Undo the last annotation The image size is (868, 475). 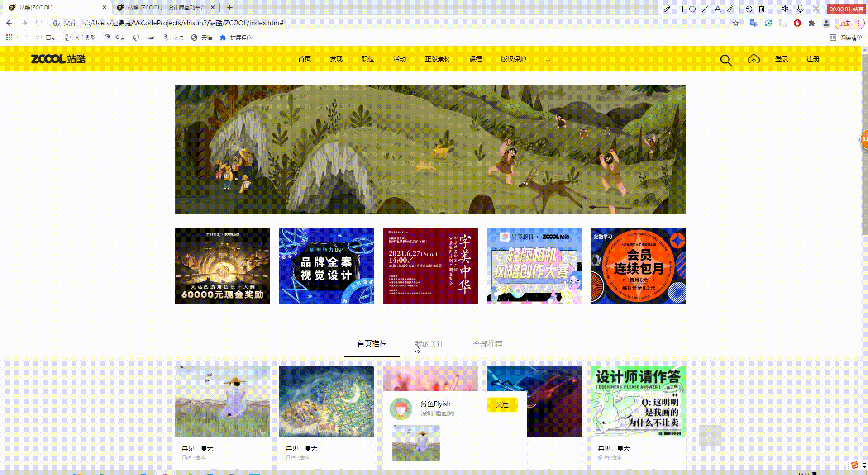(749, 9)
